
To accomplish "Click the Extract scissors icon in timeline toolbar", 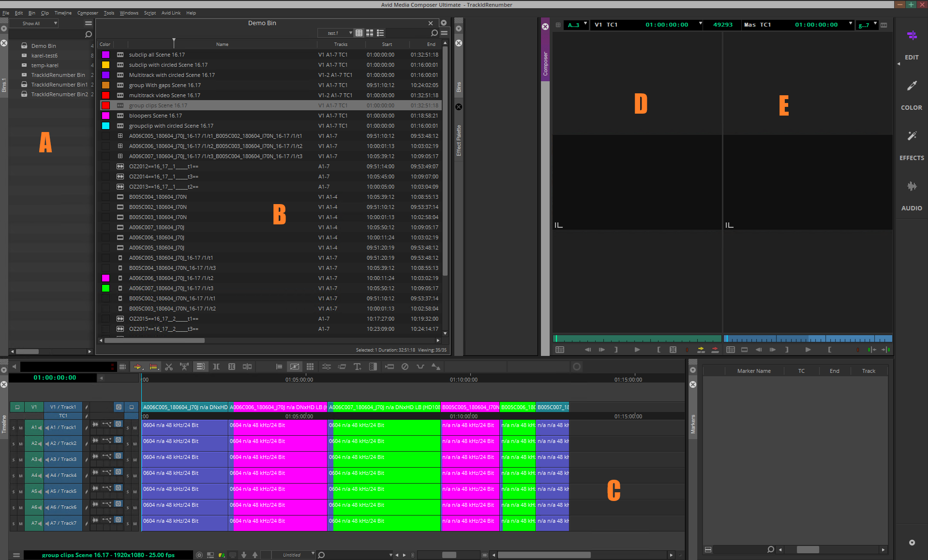I will 169,367.
